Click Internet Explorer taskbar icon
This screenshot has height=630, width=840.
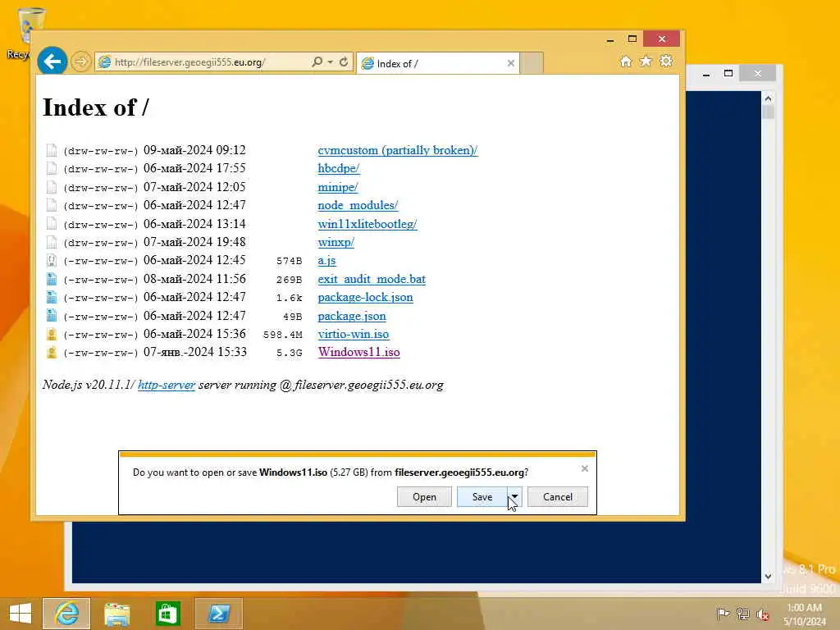[66, 614]
